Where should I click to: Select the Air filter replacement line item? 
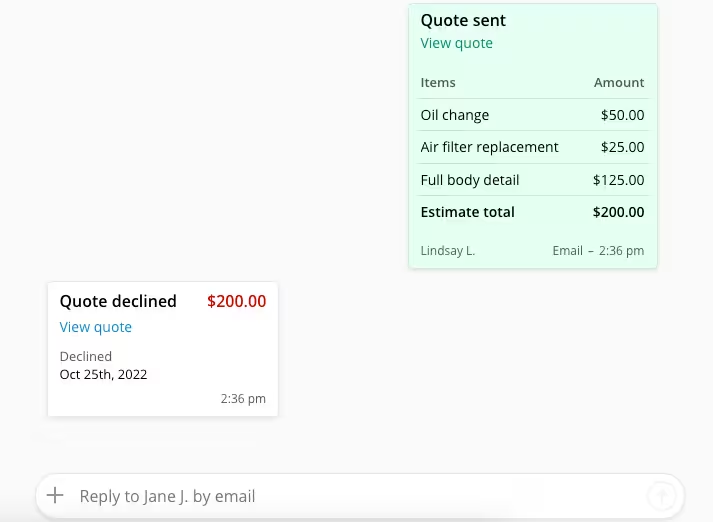pos(489,147)
